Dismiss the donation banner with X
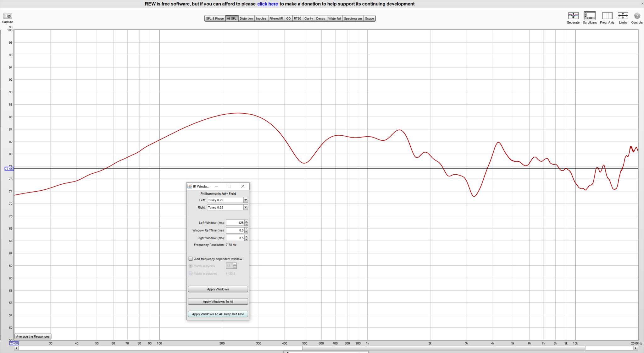Viewport: 644px width, 353px height. click(642, 4)
